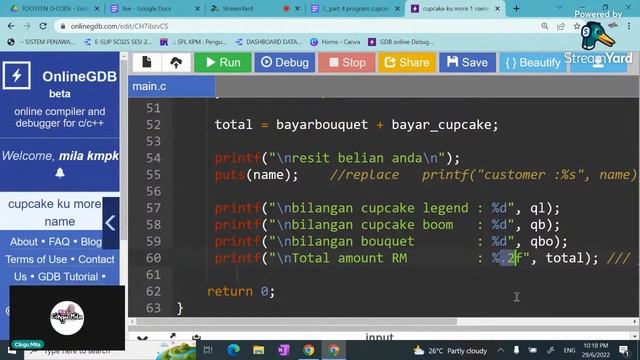Open Task View on the taskbar

(208, 350)
